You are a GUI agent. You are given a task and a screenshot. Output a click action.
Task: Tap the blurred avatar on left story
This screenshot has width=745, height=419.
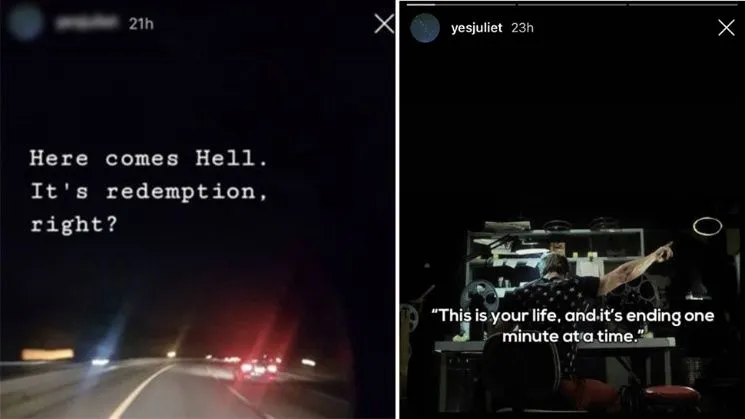pyautogui.click(x=25, y=23)
